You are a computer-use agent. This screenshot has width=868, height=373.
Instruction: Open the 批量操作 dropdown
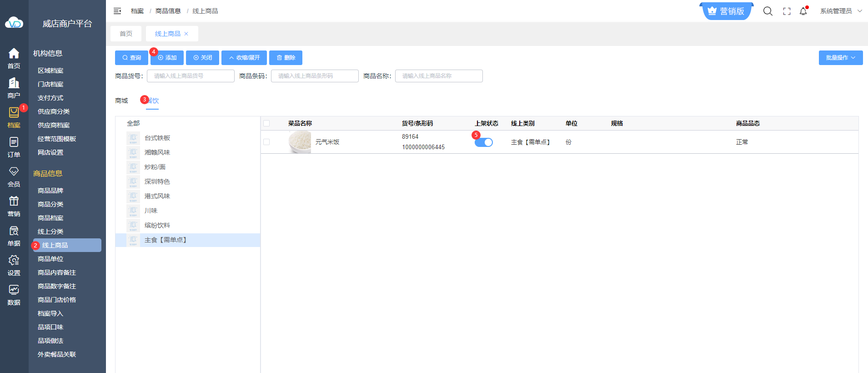tap(840, 58)
